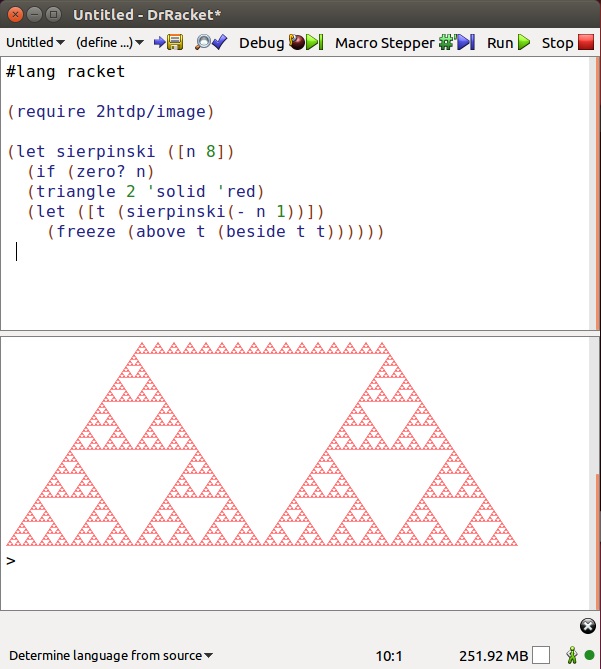This screenshot has height=669, width=601.
Task: Click the Check Syntax magnifier icon
Action: pos(211,42)
